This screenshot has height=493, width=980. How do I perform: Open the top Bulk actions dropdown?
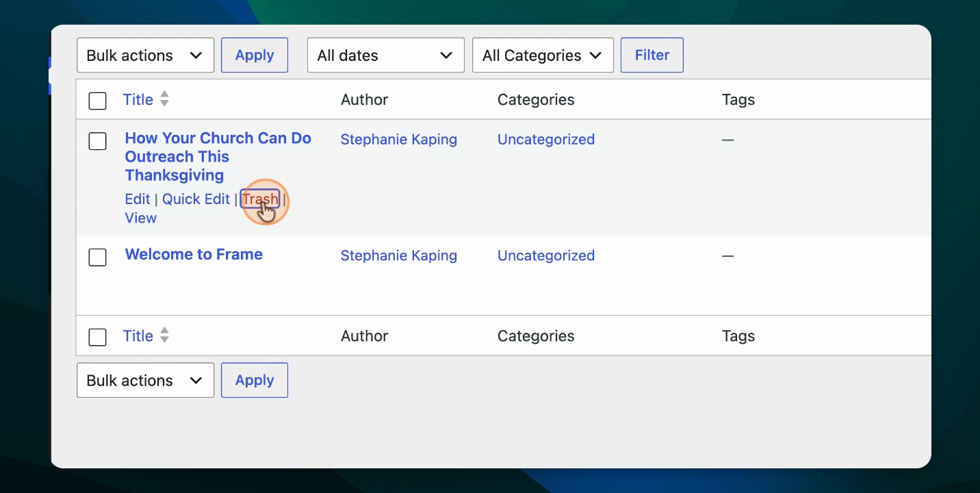(145, 55)
